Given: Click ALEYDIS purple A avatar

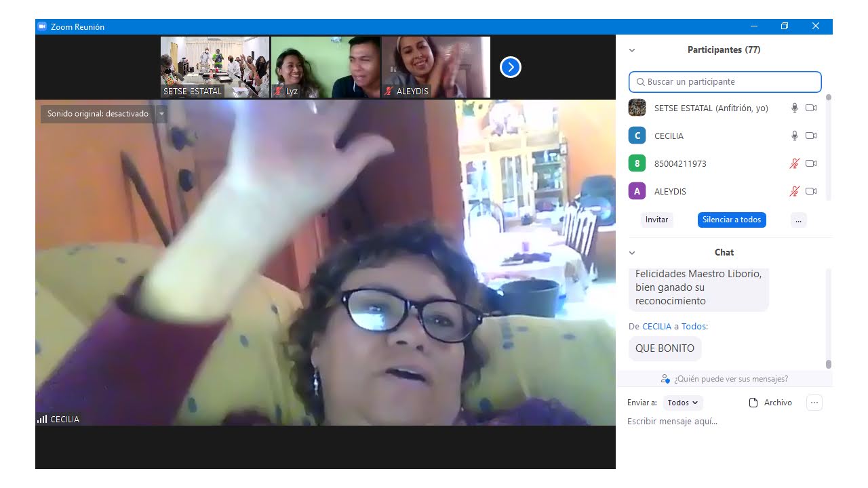Looking at the screenshot, I should (637, 191).
